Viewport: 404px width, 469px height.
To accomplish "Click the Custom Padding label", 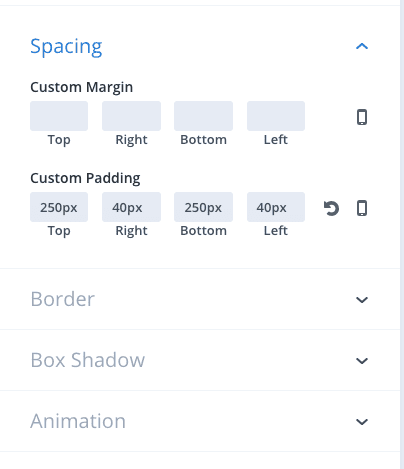I will click(85, 178).
